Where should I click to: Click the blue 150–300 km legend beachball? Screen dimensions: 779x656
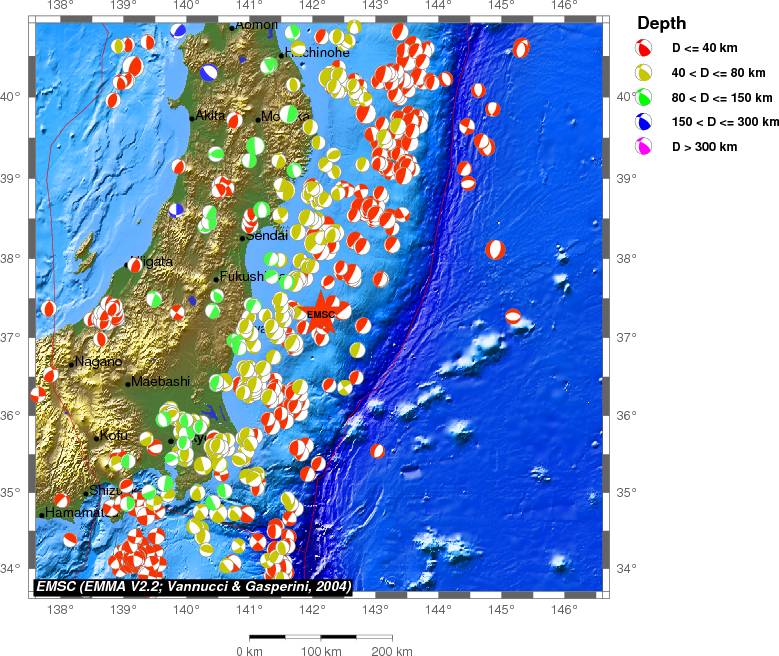point(645,123)
